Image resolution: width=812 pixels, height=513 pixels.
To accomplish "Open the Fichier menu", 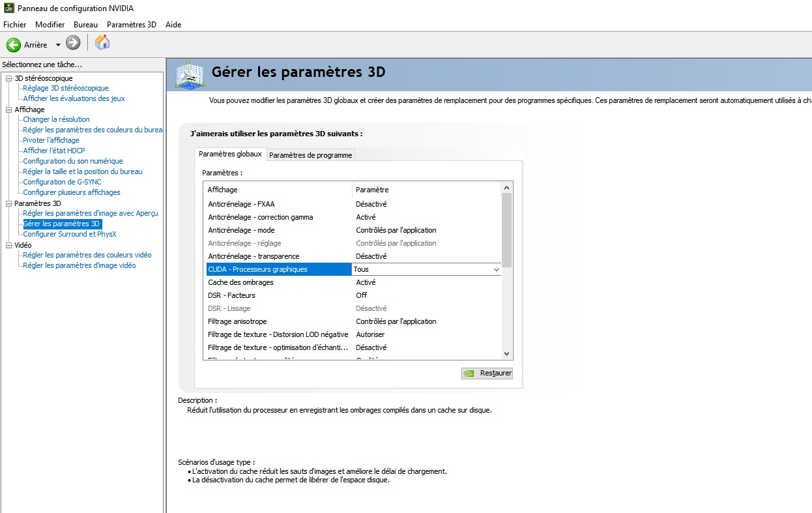I will 14,25.
